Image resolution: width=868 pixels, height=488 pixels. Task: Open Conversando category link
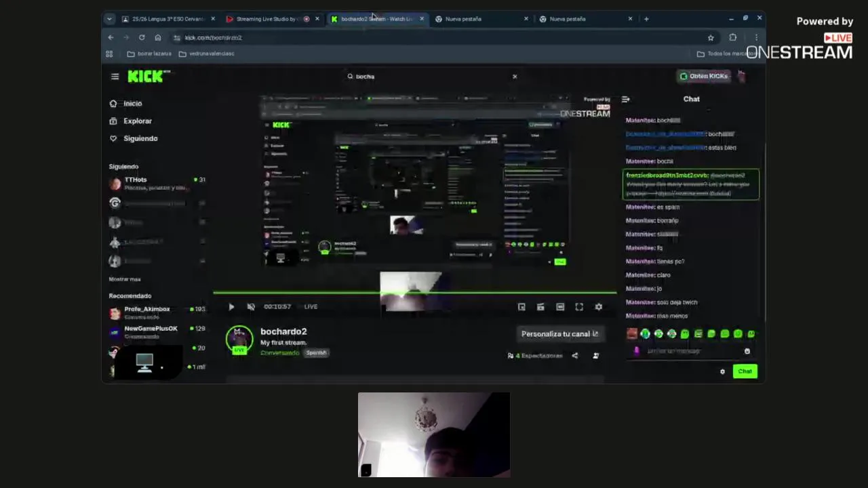[x=279, y=353]
